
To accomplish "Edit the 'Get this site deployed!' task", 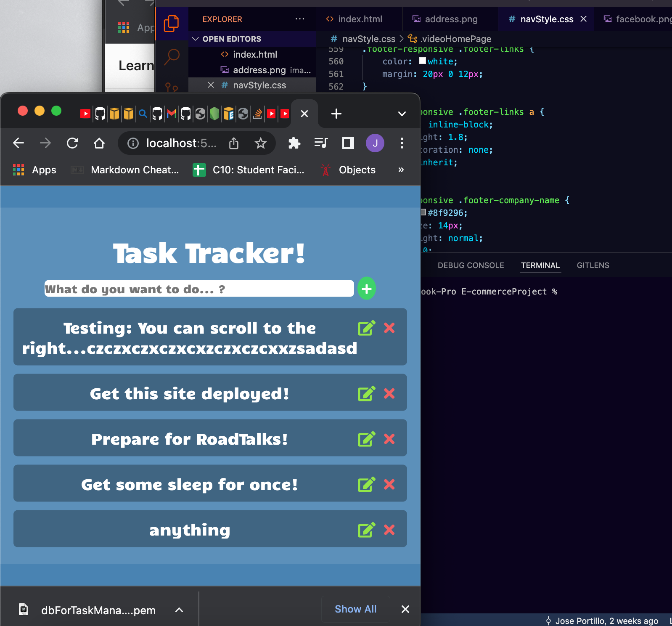I will [366, 394].
